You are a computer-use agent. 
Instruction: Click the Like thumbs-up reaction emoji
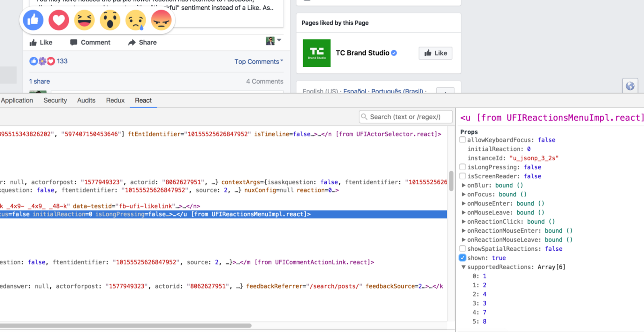click(x=33, y=20)
